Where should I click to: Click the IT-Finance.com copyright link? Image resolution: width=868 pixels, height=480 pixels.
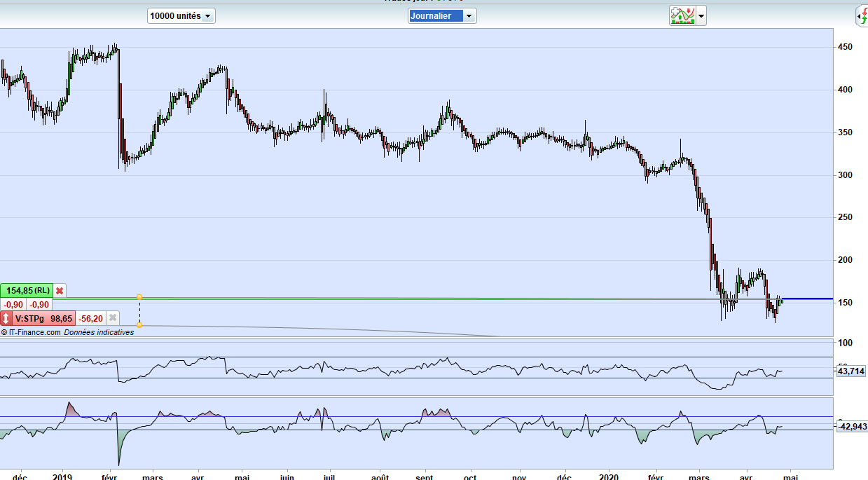click(31, 332)
